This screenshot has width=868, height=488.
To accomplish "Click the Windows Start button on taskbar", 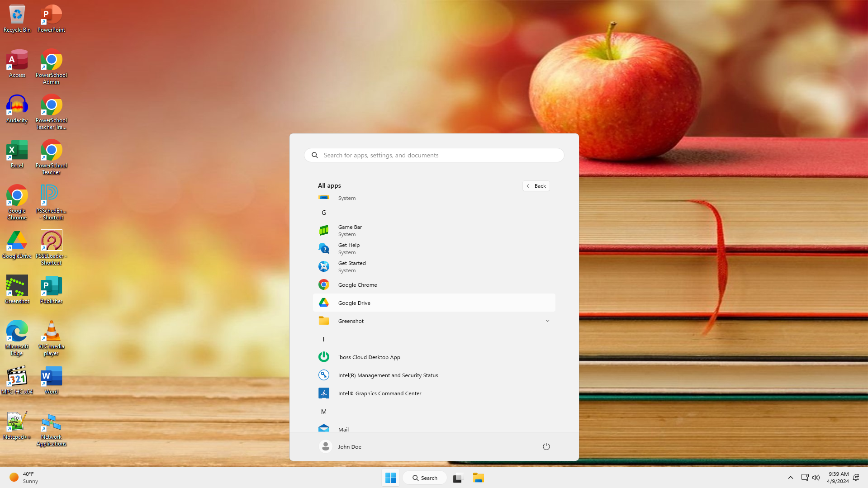I will coord(390,478).
